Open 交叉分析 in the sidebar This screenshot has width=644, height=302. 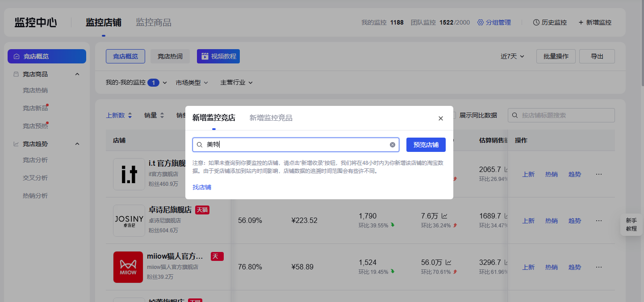tap(35, 178)
